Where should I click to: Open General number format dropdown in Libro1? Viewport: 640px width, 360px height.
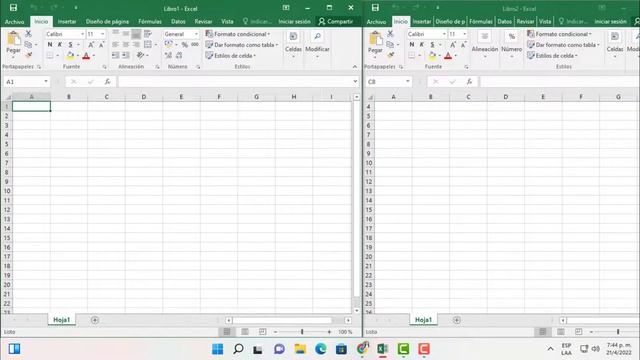[x=196, y=34]
